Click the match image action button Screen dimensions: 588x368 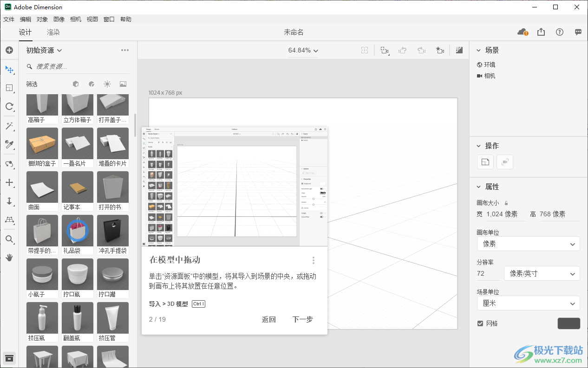(x=505, y=161)
